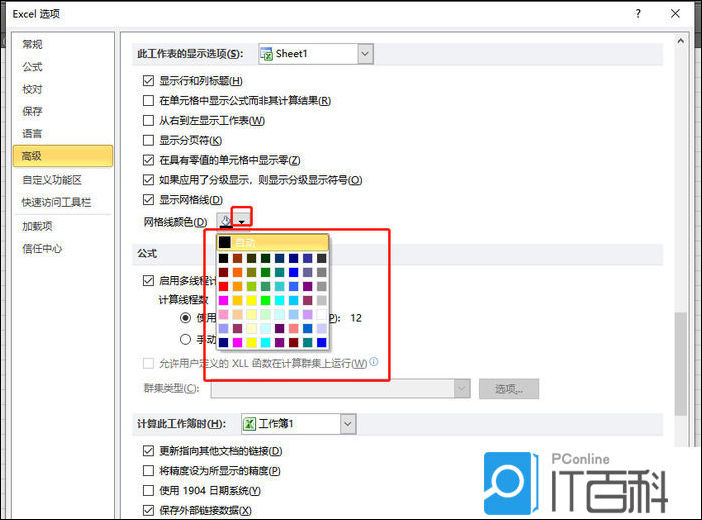This screenshot has height=520, width=702.
Task: Open the Sheet1 worksheet dropdown
Action: click(365, 54)
